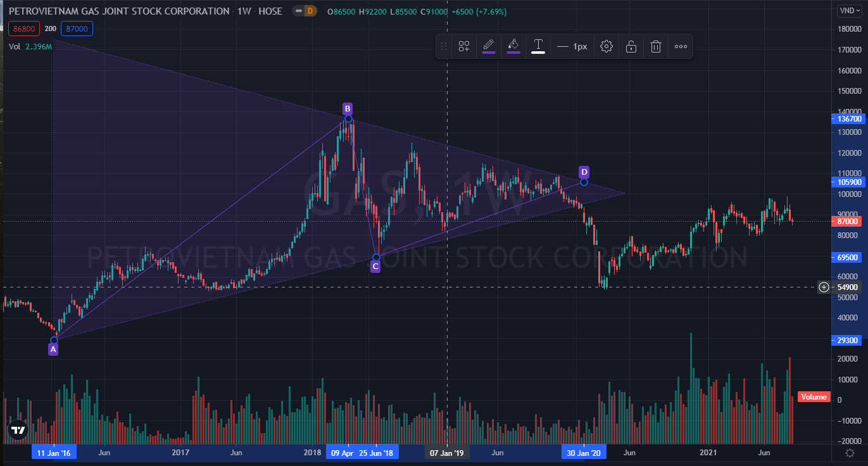Click the Vol indicator legend label
The width and height of the screenshot is (868, 466).
pyautogui.click(x=15, y=46)
